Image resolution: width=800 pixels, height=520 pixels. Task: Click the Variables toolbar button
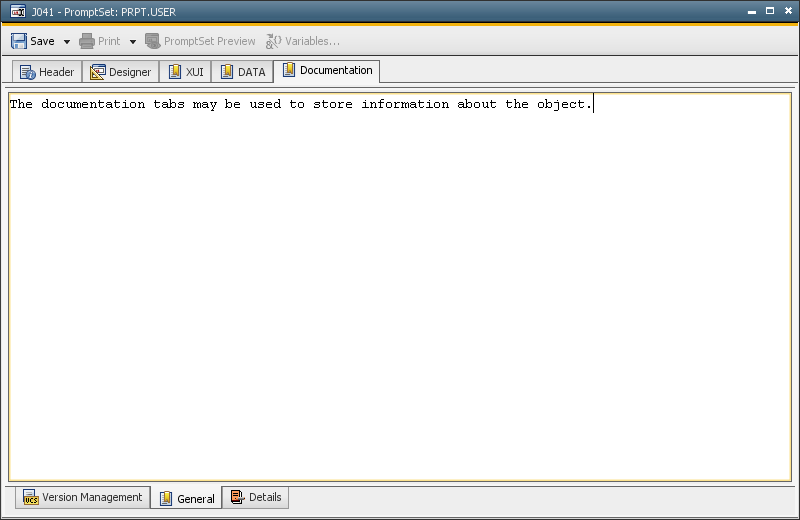coord(303,41)
